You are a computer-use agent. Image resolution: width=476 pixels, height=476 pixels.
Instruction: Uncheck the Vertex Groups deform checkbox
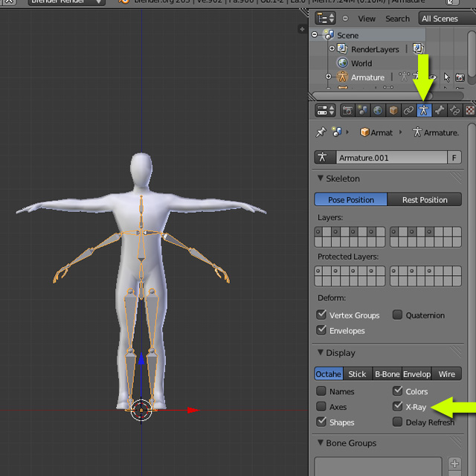321,315
